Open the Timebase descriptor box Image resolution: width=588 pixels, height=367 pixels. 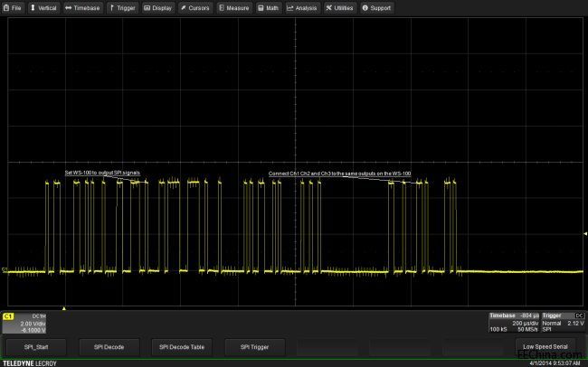[x=514, y=323]
